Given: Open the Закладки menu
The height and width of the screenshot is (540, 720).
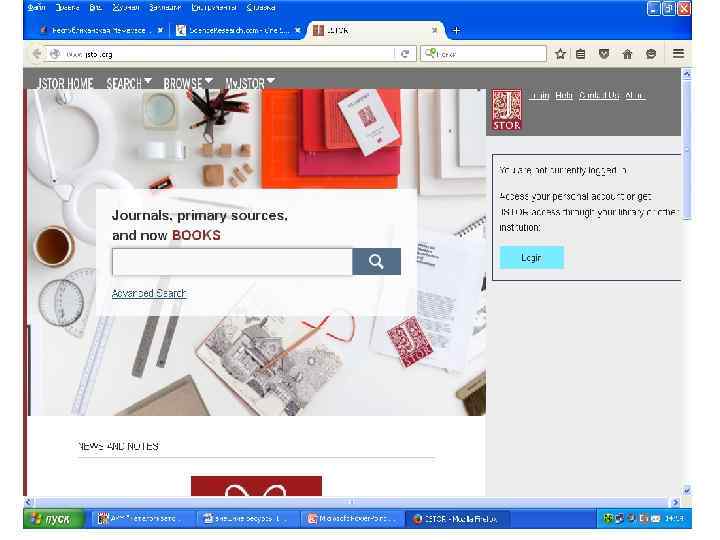Looking at the screenshot, I should click(x=165, y=8).
